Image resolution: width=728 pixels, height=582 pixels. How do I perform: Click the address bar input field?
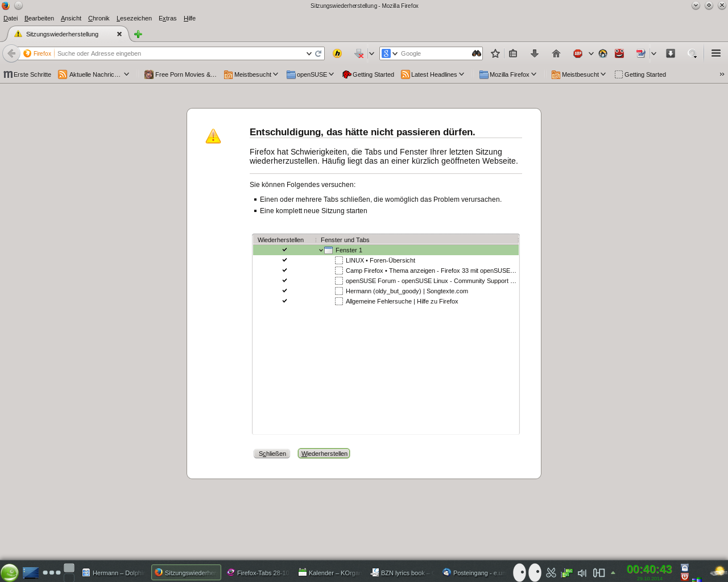tap(179, 53)
